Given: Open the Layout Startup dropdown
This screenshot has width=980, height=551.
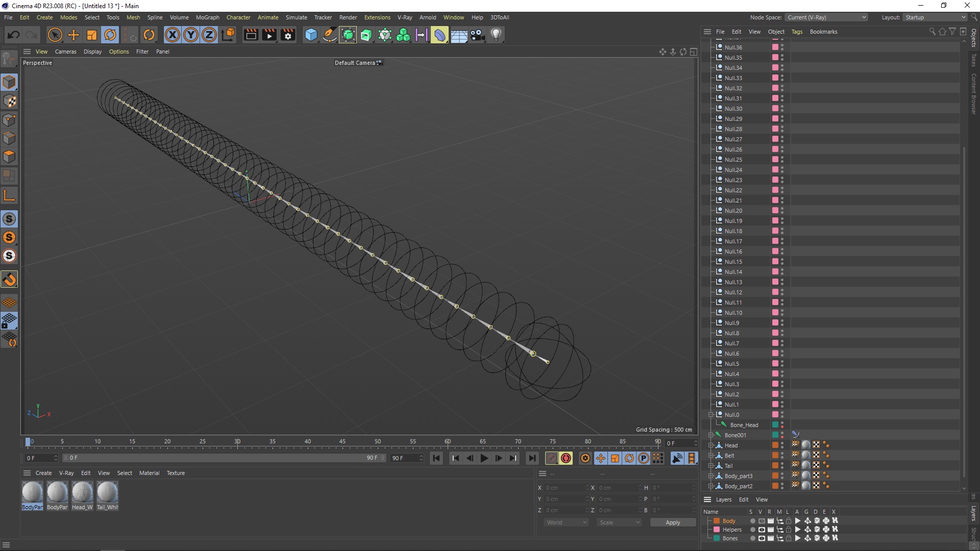Looking at the screenshot, I should coord(935,17).
